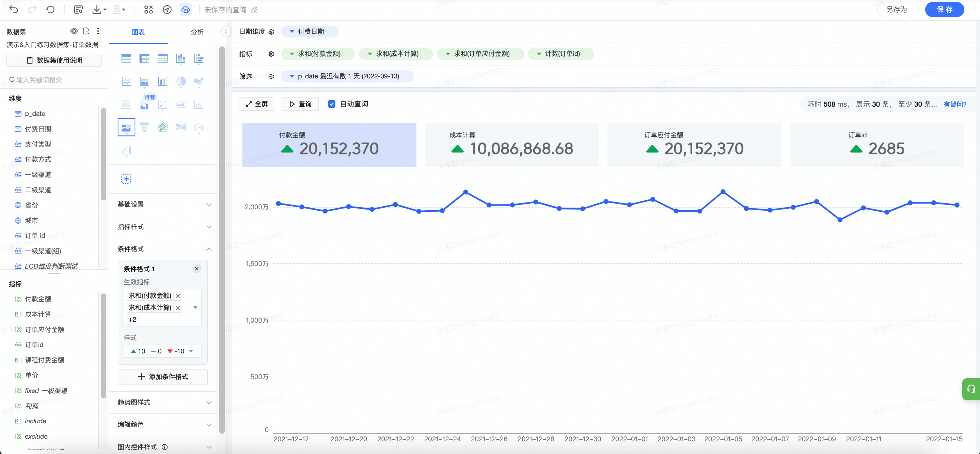Switch to the 分析 tab
This screenshot has height=454, width=980.
[197, 32]
